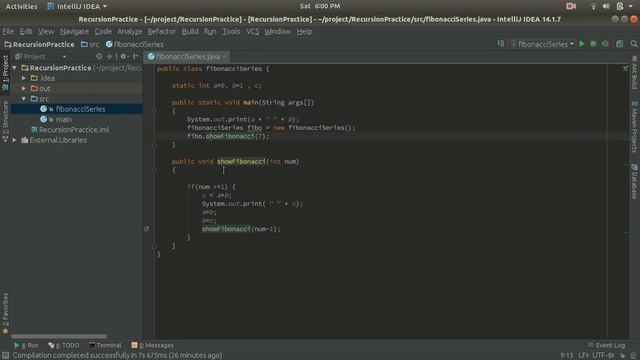Open the clock showing Sat 6:00 PM
Viewport: 640px width, 360px height.
(x=320, y=6)
